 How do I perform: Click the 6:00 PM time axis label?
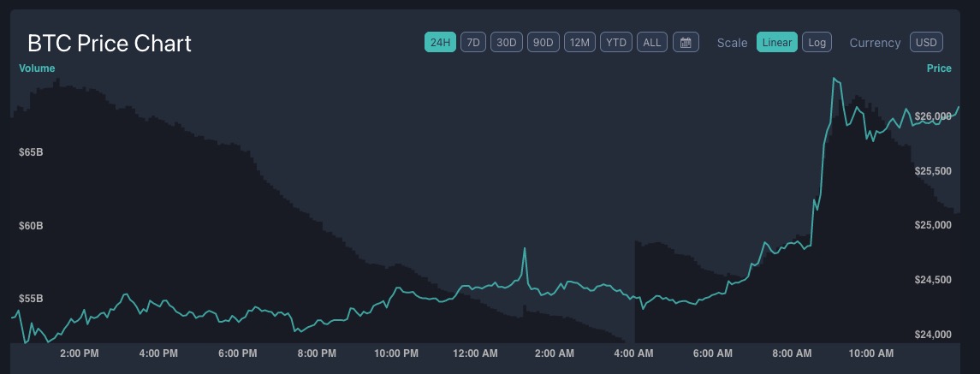237,353
